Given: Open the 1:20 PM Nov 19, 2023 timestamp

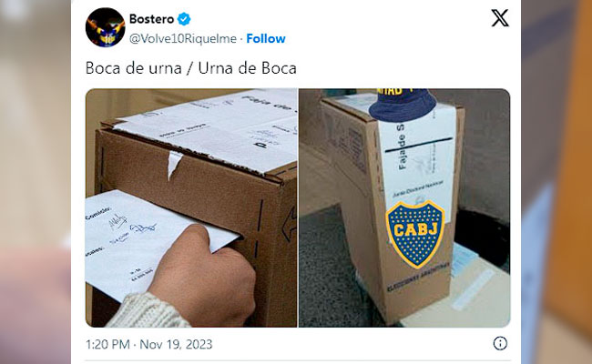Looking at the screenshot, I should (149, 344).
